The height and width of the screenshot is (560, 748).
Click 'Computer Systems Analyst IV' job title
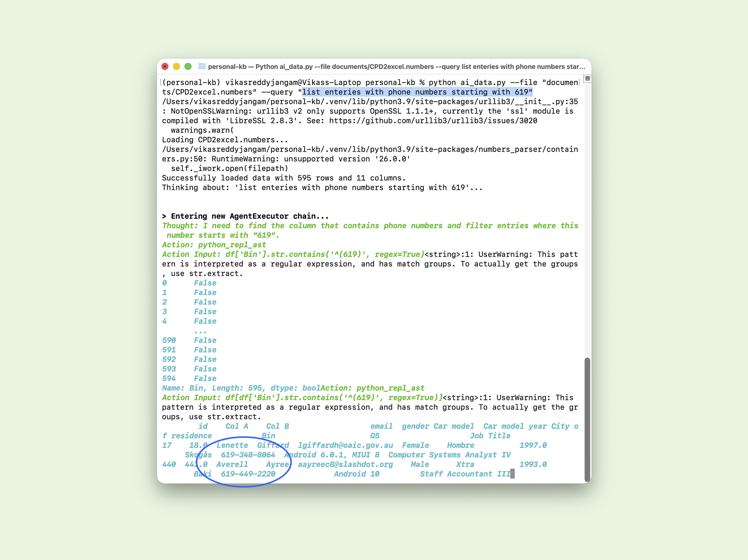[x=449, y=455]
